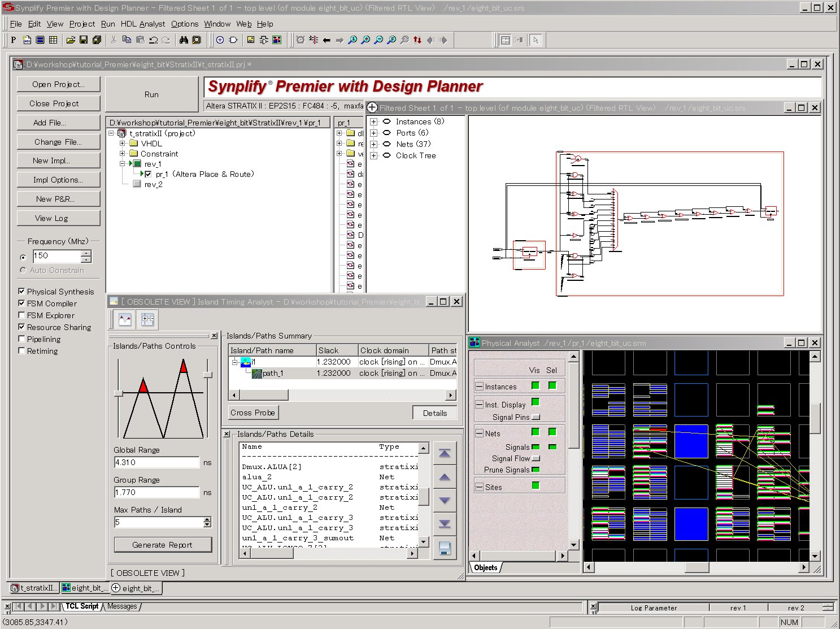The width and height of the screenshot is (840, 629).
Task: Click the second icon in Island Timing Analyst toolbar
Action: pyautogui.click(x=148, y=320)
